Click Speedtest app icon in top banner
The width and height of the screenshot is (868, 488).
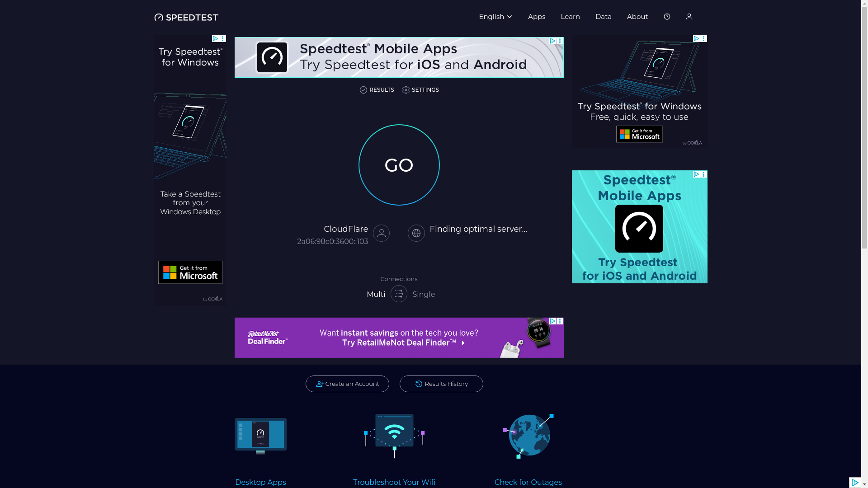(272, 57)
